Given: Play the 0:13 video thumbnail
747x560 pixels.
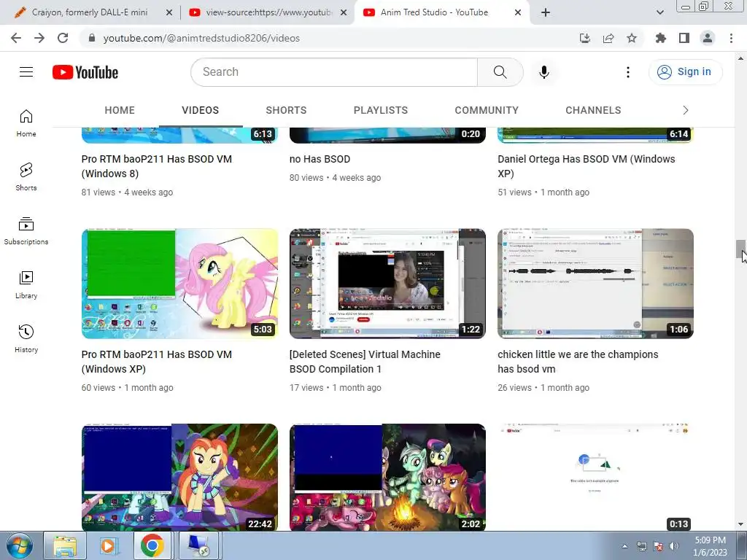Looking at the screenshot, I should tap(595, 478).
